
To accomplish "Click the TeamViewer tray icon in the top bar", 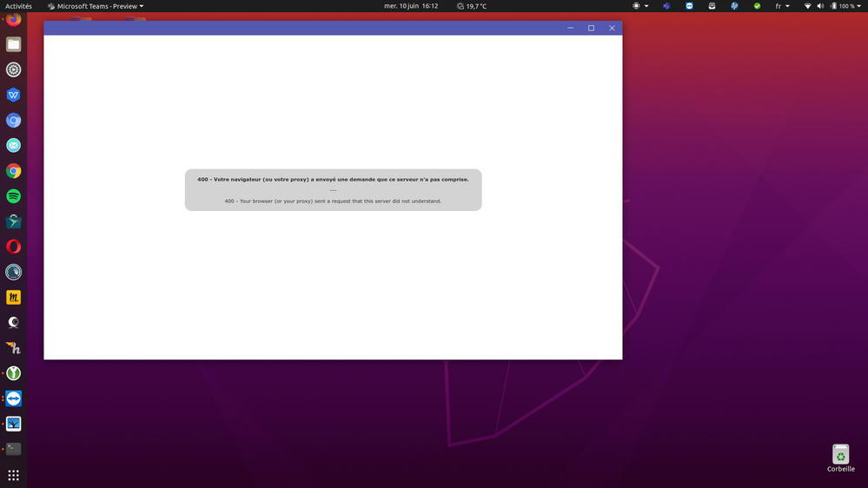I will tap(689, 6).
